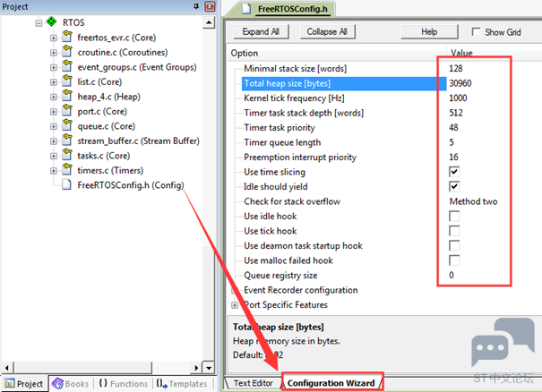Expand the event_groups.c node
This screenshot has height=392, width=542.
point(54,67)
